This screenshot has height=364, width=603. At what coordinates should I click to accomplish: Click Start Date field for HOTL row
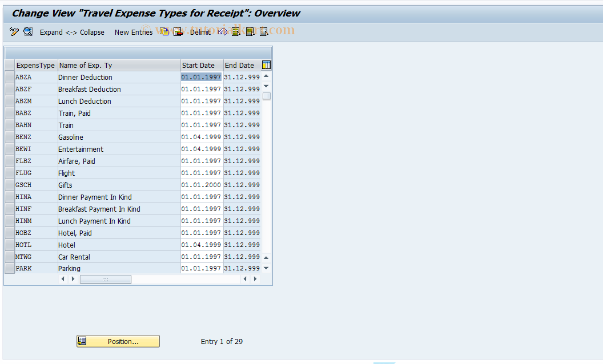pos(201,245)
